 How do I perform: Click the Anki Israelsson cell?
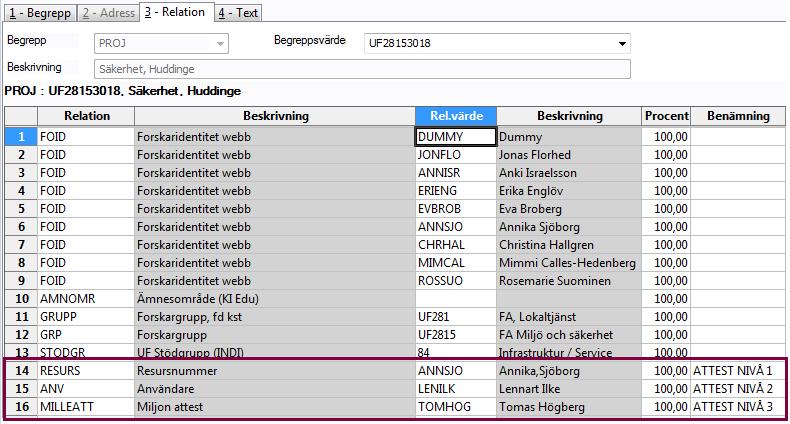tap(569, 173)
